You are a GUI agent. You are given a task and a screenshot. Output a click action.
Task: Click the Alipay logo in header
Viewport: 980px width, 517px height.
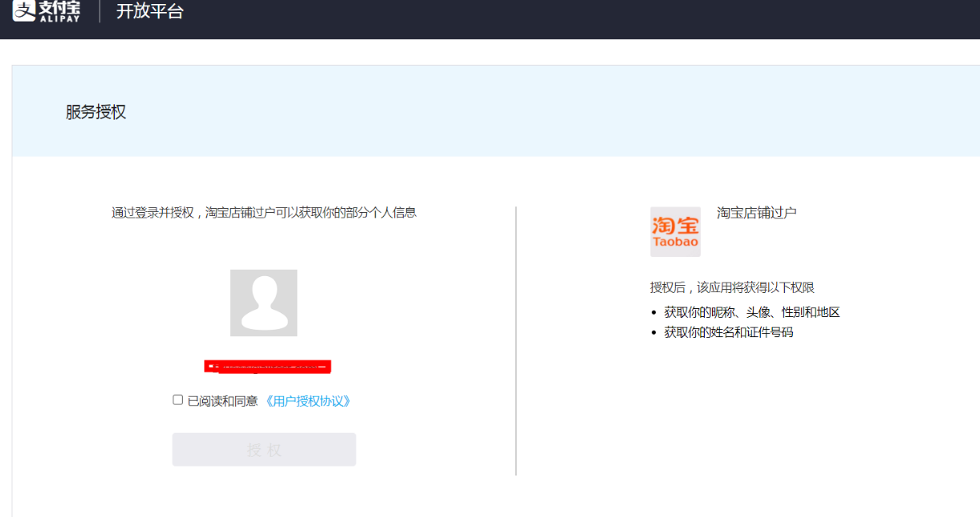pyautogui.click(x=24, y=10)
